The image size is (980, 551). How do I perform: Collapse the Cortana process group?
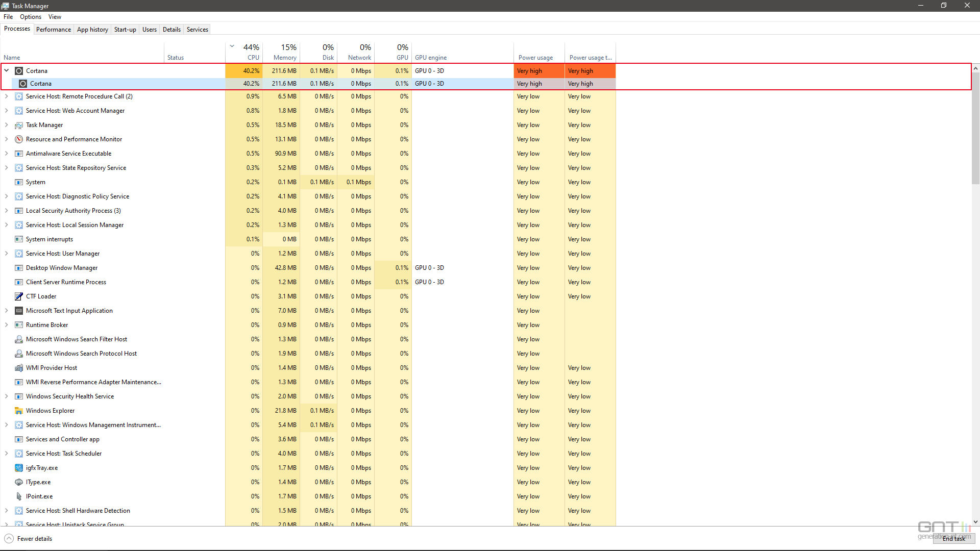point(7,71)
